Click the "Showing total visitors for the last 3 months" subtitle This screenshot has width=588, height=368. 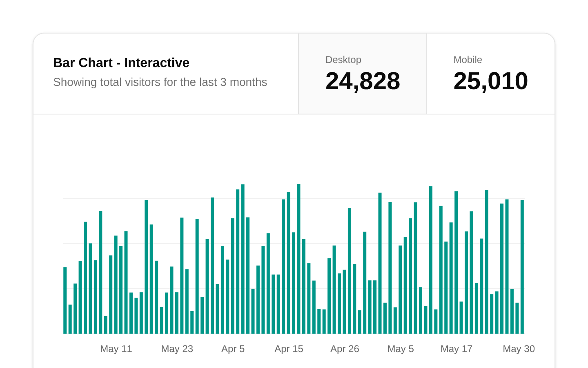pyautogui.click(x=160, y=82)
